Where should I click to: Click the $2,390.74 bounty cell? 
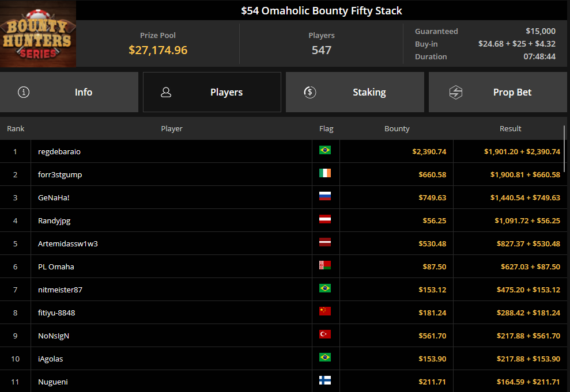[429, 152]
